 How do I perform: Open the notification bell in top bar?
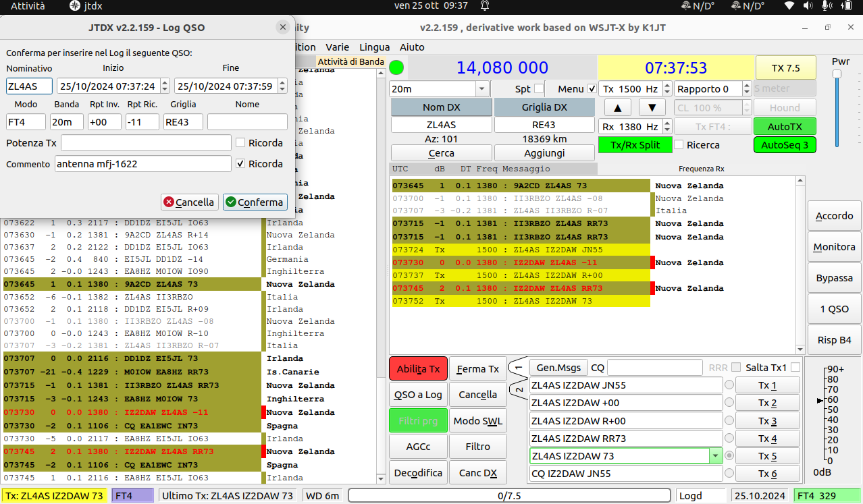485,6
